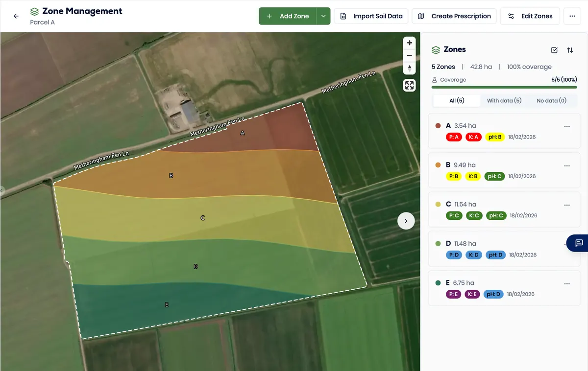Click the Zone Management layers icon
Viewport: 588px width, 371px height.
34,11
